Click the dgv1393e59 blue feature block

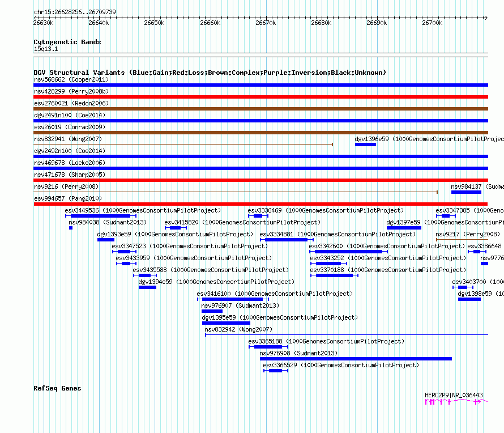[x=106, y=240]
